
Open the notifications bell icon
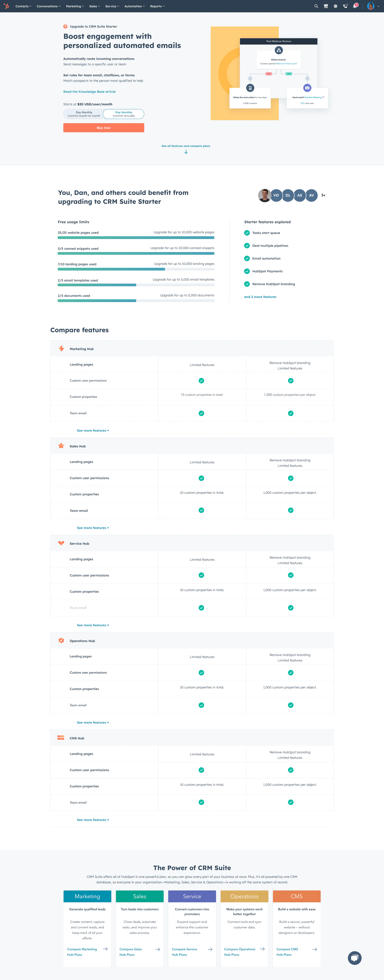click(x=355, y=6)
